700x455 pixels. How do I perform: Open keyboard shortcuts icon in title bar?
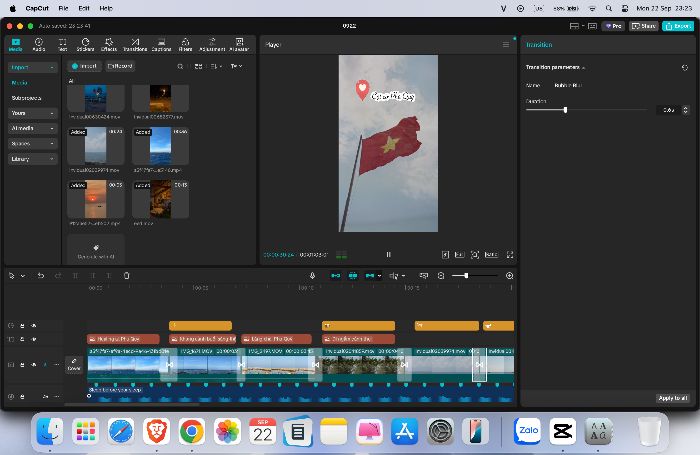pyautogui.click(x=592, y=26)
